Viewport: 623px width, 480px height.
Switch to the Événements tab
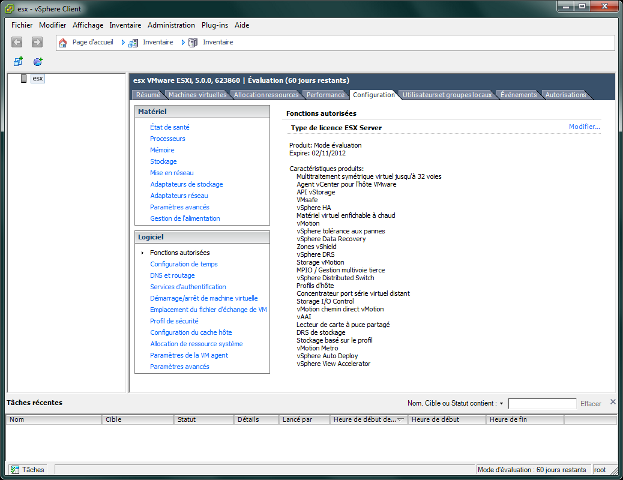pos(518,95)
